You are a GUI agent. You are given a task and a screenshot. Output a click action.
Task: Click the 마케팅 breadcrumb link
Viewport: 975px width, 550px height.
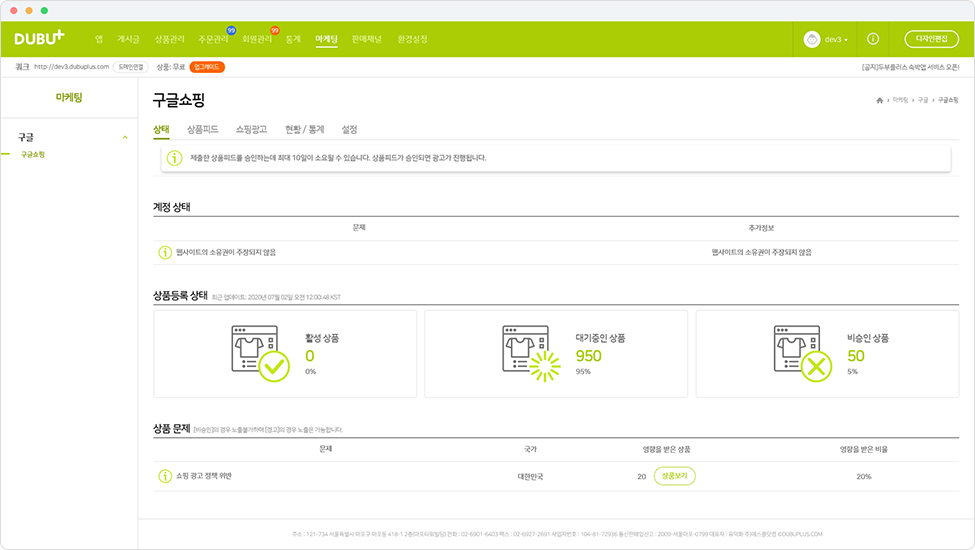pos(900,100)
